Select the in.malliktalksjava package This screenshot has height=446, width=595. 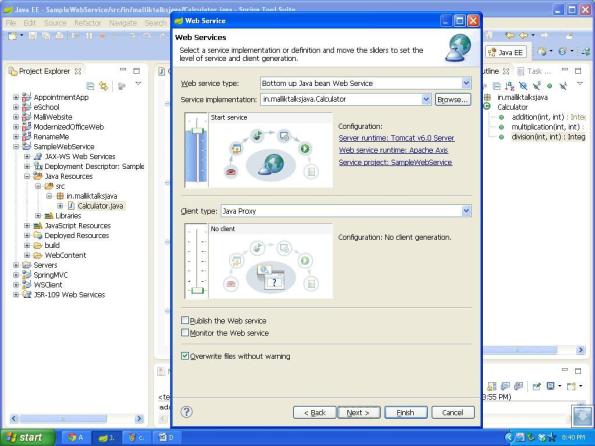(x=91, y=196)
